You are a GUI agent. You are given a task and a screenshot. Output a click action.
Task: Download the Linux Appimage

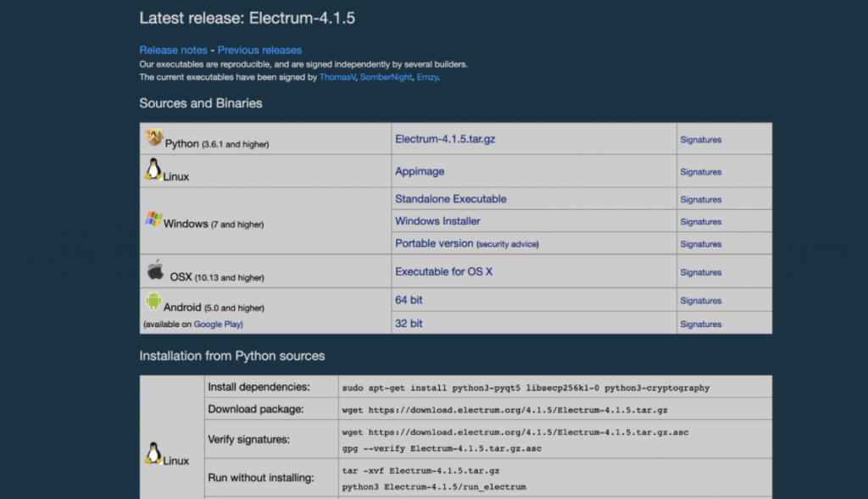[420, 171]
